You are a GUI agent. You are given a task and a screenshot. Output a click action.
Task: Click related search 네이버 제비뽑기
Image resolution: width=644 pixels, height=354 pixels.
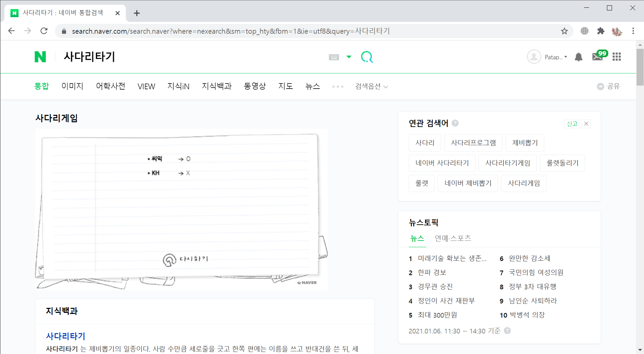(468, 183)
